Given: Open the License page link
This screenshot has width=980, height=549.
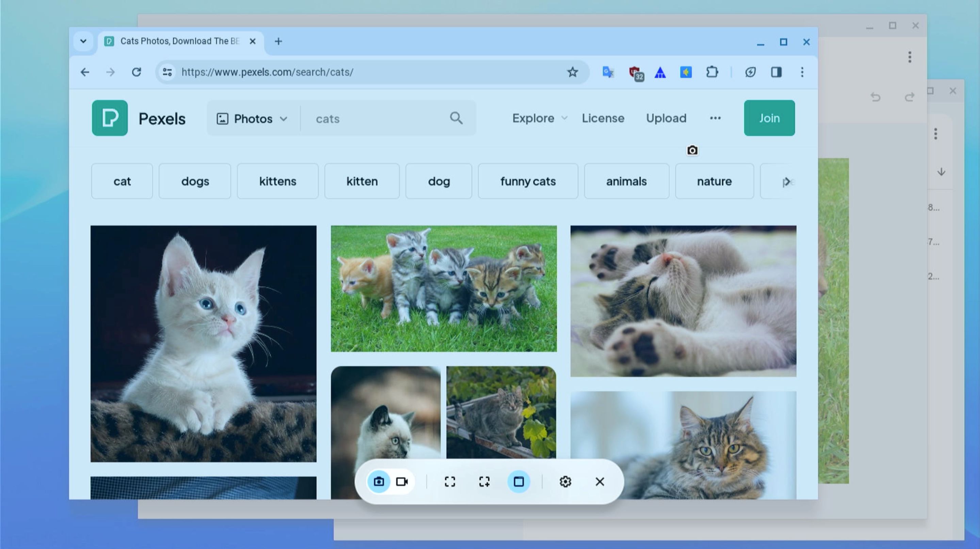Looking at the screenshot, I should pyautogui.click(x=603, y=118).
